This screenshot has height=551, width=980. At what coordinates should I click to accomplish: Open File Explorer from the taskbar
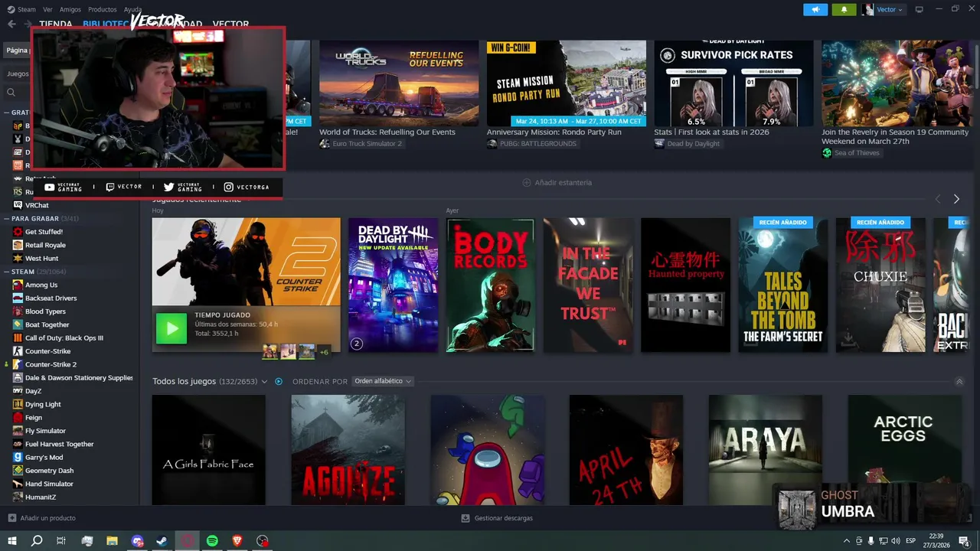tap(112, 541)
